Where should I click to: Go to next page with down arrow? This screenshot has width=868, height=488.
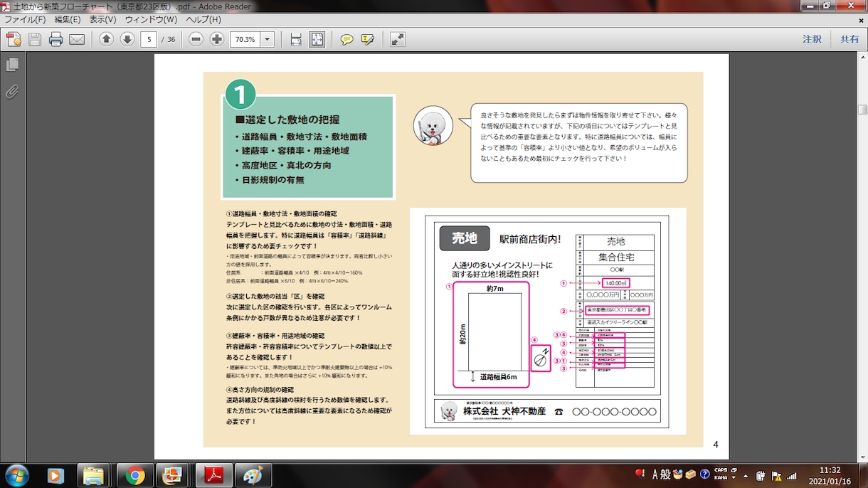click(127, 39)
